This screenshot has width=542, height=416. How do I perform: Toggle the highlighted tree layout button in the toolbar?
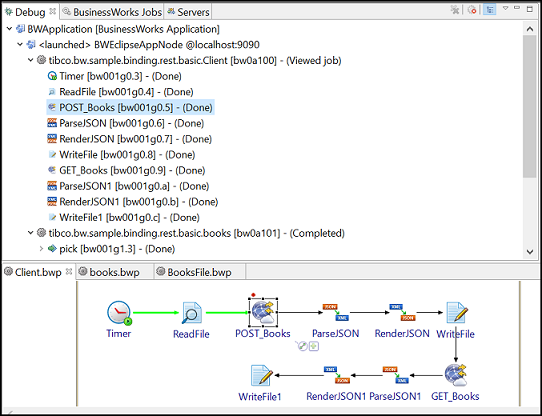point(489,10)
